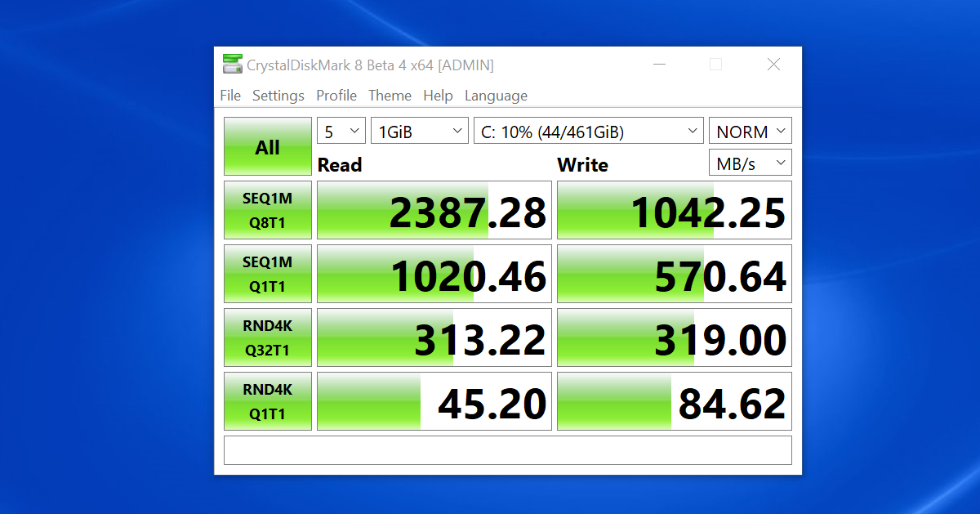
Task: Start the SEQ1M Q1T1 test
Action: click(268, 274)
